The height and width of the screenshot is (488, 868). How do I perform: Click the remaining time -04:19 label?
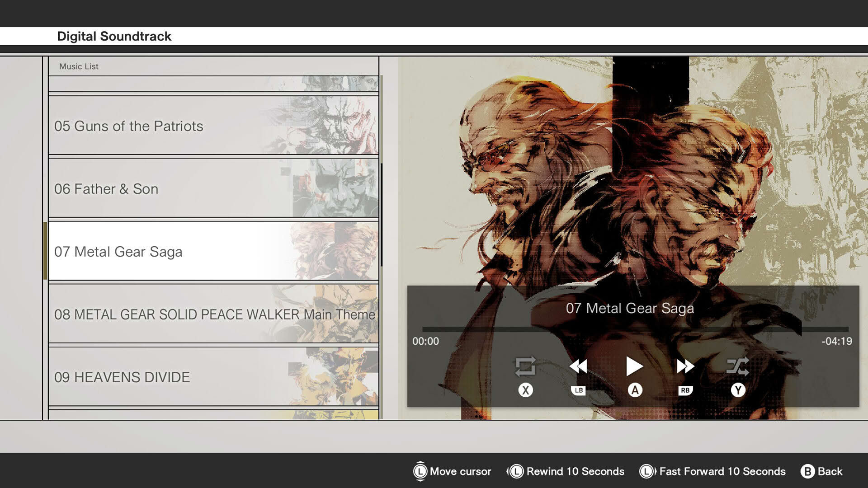[x=837, y=341]
